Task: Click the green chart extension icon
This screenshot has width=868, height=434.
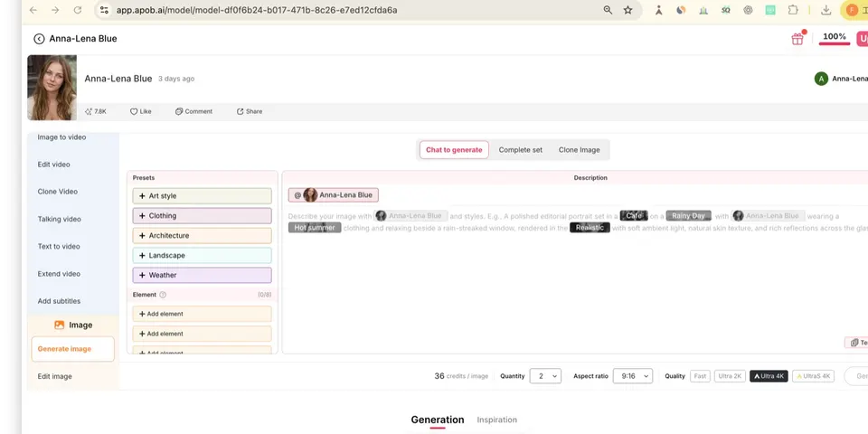Action: pos(703,10)
